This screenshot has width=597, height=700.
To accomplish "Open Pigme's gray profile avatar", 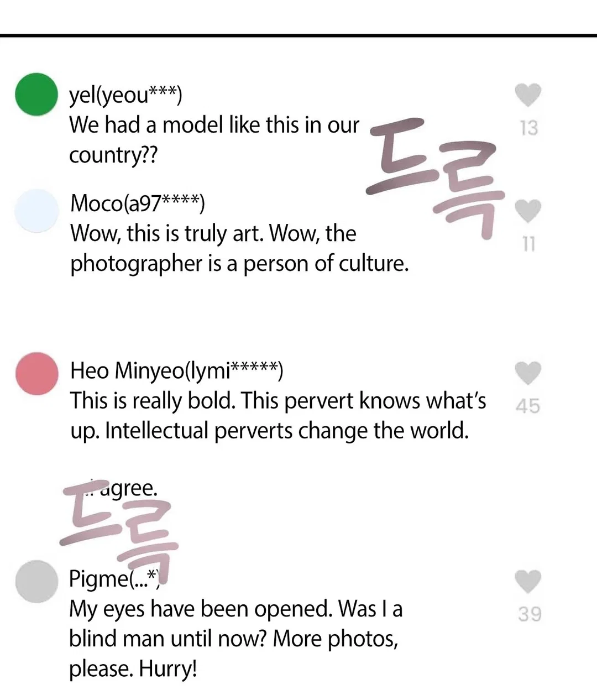I will [x=36, y=581].
